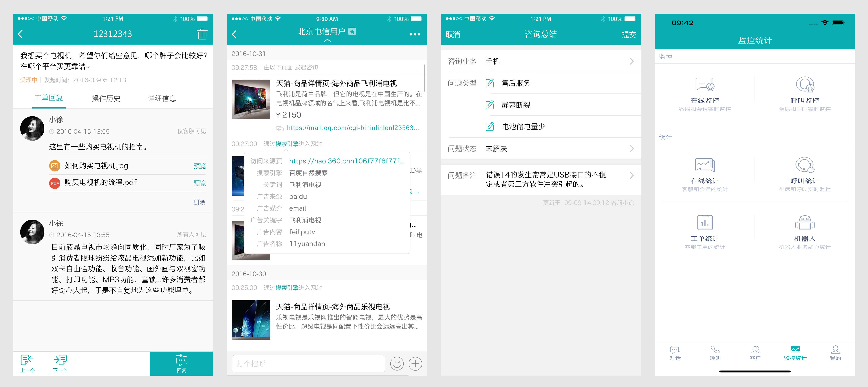Open 在线监控 monitoring icon
The width and height of the screenshot is (868, 387).
[x=705, y=85]
